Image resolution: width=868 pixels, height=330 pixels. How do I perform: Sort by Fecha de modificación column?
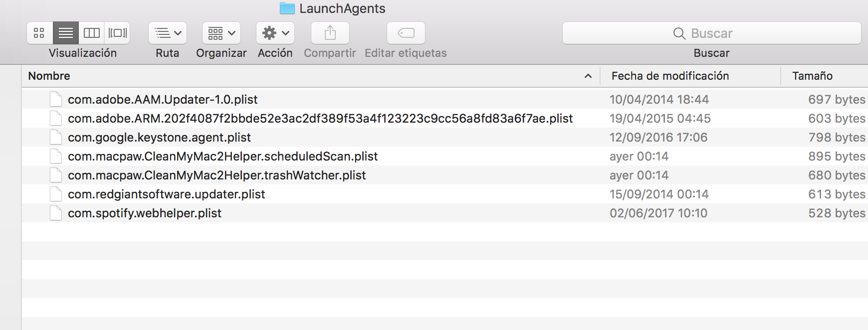point(670,76)
